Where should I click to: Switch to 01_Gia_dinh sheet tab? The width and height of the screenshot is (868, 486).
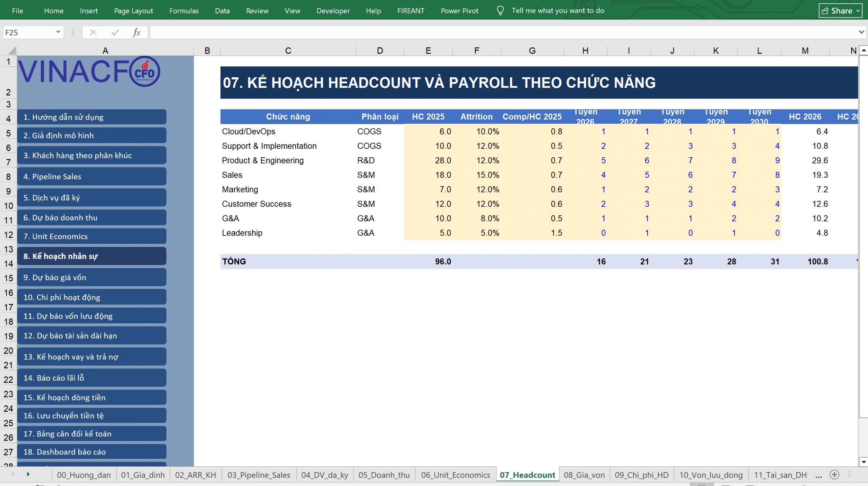143,475
